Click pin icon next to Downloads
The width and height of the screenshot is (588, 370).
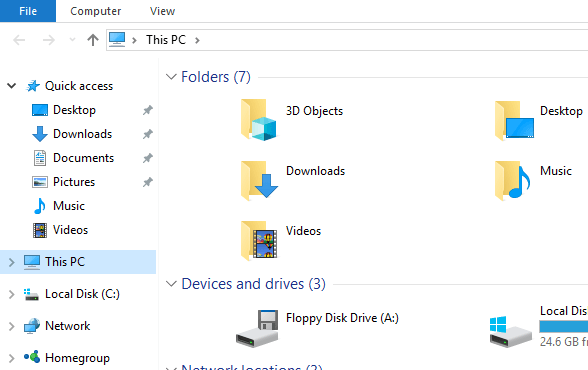pos(148,134)
